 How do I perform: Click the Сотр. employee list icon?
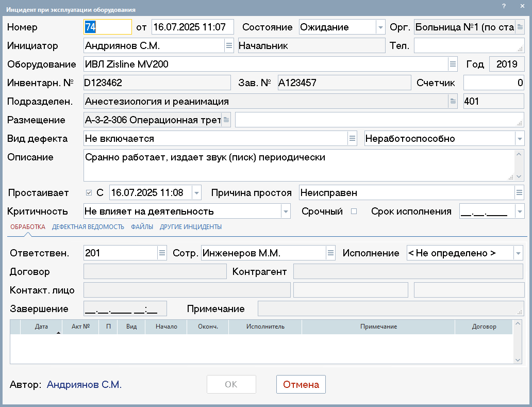330,253
